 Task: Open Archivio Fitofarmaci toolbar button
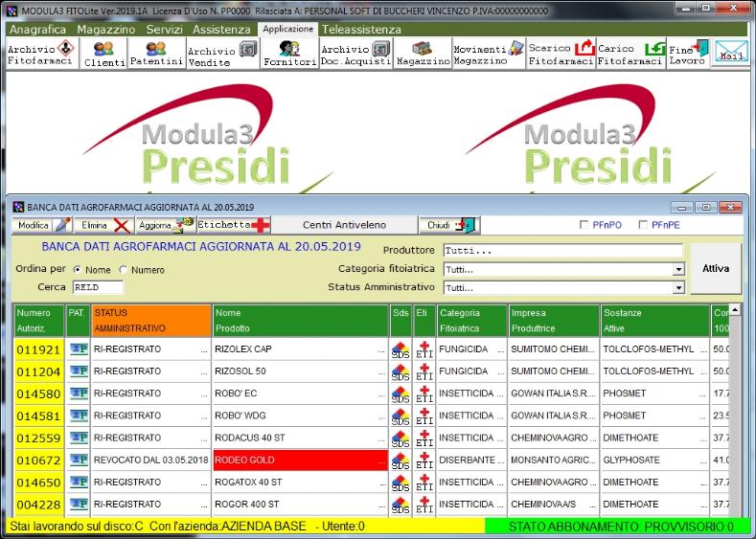tap(42, 54)
